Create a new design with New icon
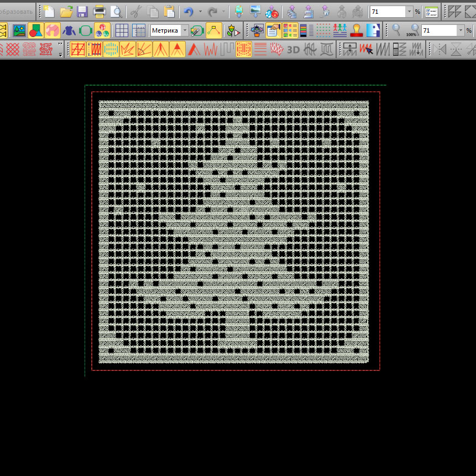The width and height of the screenshot is (476, 476). [49, 12]
